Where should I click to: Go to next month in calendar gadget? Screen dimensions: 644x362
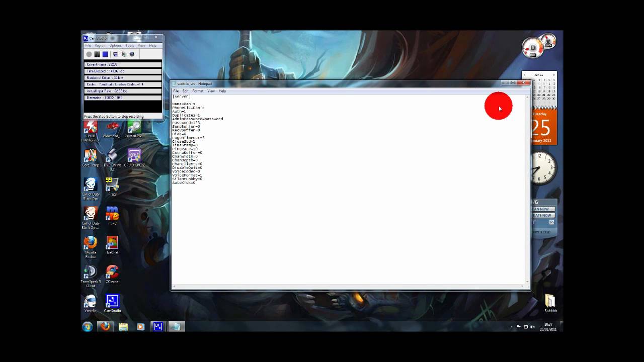[554, 74]
